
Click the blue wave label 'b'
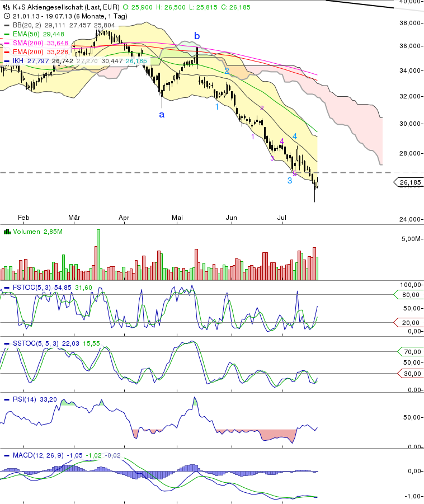click(197, 36)
